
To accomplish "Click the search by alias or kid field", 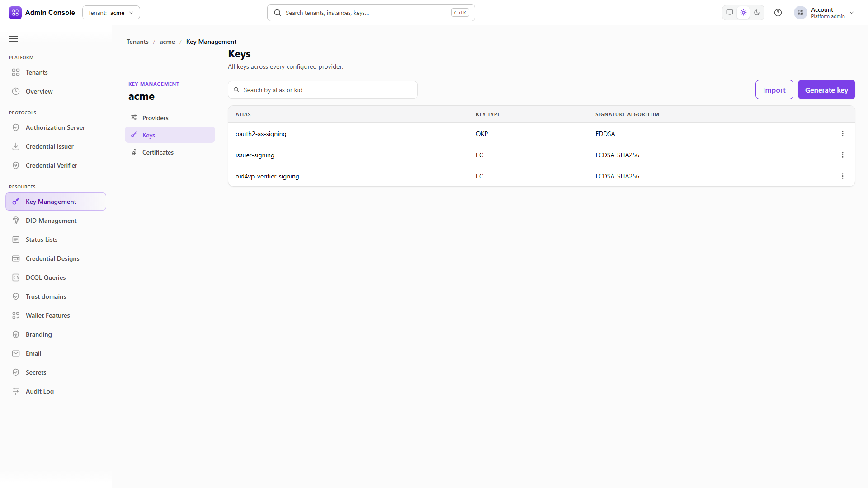I will pos(323,90).
